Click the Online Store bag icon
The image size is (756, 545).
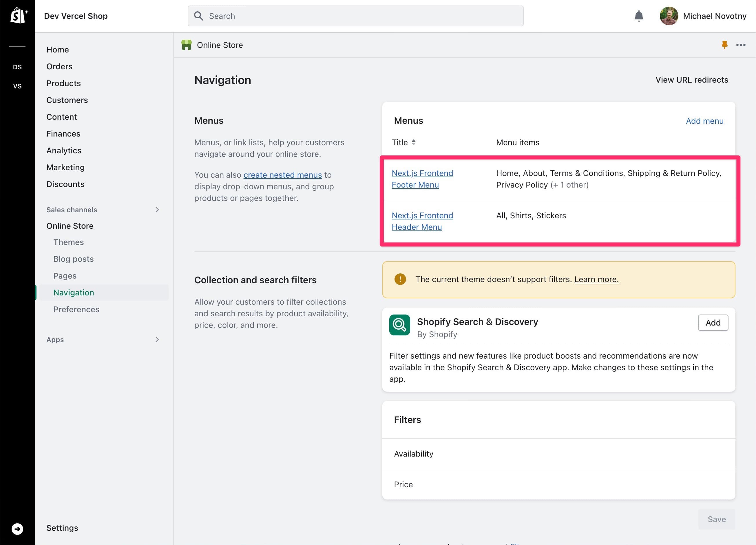187,45
